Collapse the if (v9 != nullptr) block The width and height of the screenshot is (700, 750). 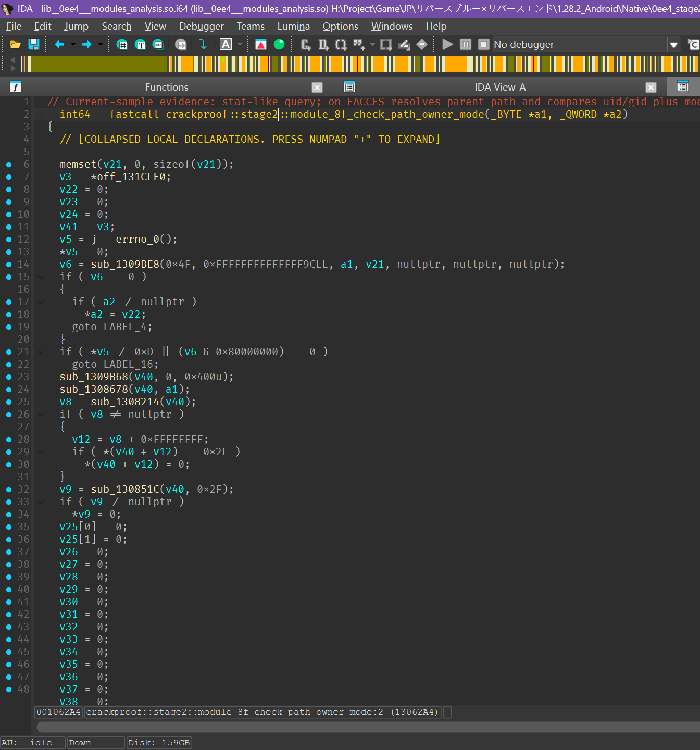coord(40,502)
